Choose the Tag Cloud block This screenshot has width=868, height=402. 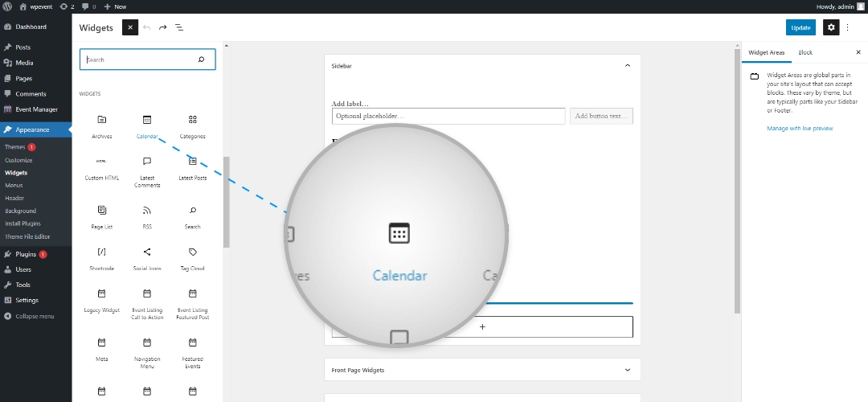pos(192,257)
